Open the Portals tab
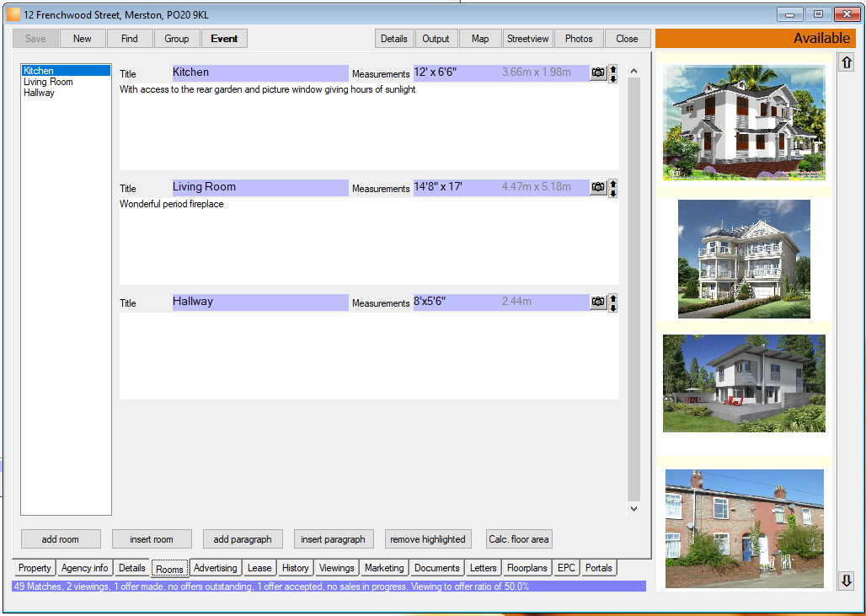This screenshot has width=866, height=616. [599, 568]
